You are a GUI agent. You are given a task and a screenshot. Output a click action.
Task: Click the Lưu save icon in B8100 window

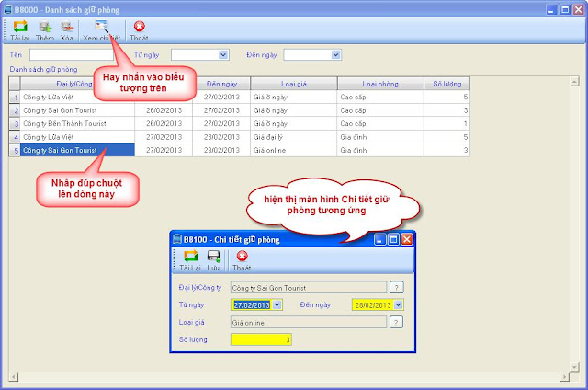coord(213,257)
